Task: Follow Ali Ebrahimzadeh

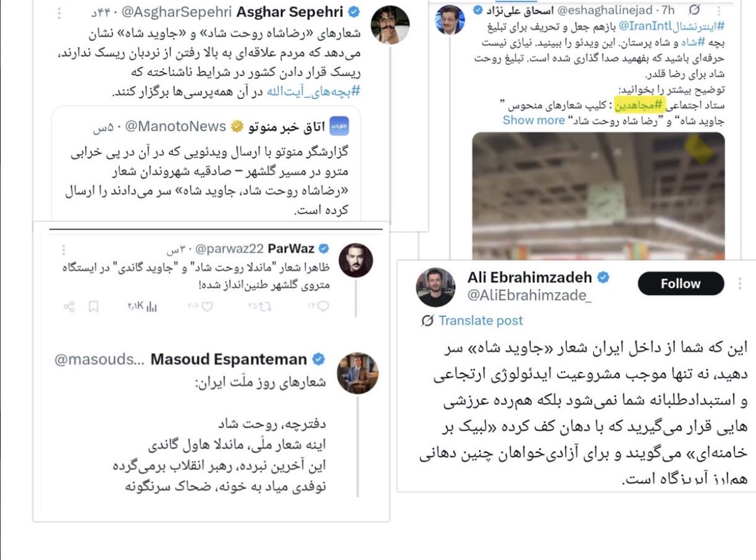Action: 680,284
